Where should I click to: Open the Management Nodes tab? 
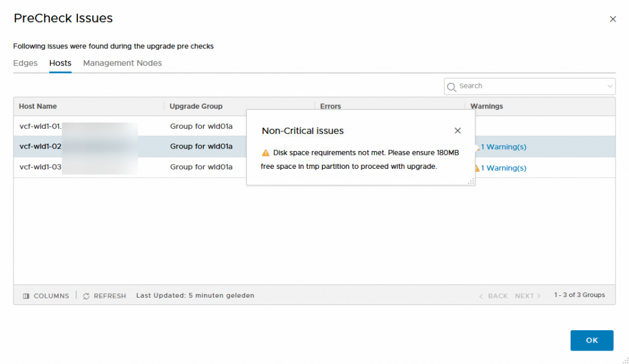coord(122,63)
